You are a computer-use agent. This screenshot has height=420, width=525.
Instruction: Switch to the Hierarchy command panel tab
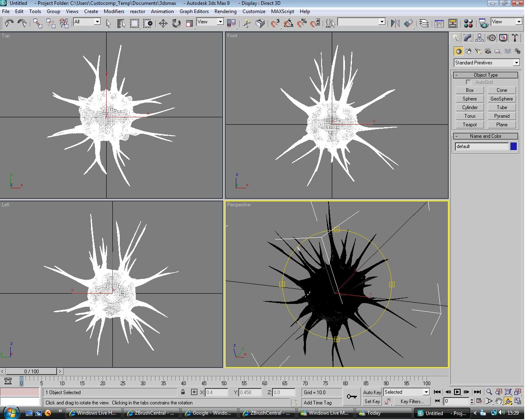pyautogui.click(x=479, y=38)
